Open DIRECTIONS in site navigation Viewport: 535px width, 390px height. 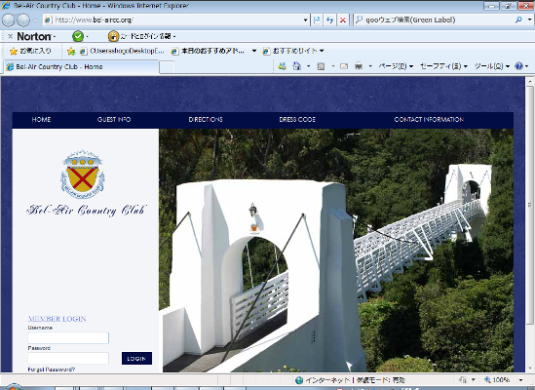(205, 120)
